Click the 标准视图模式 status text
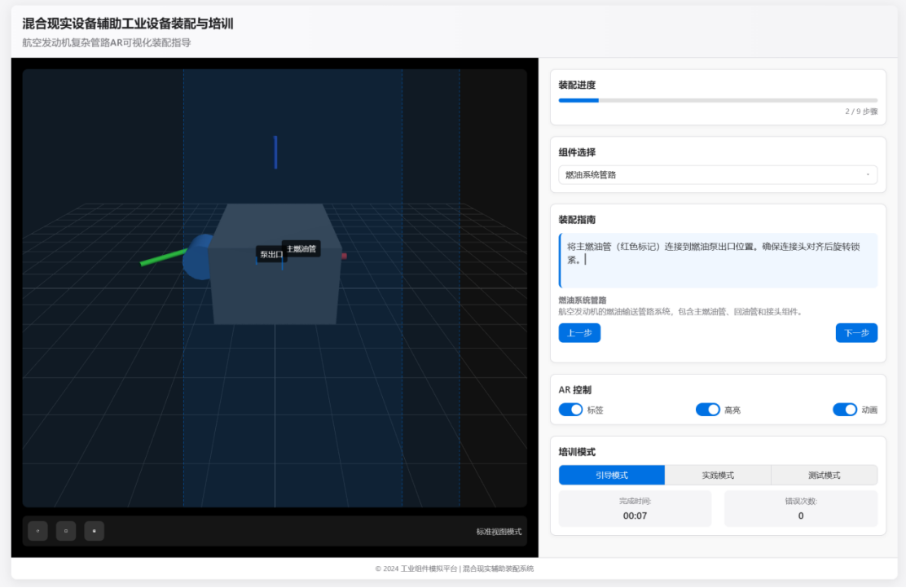The height and width of the screenshot is (588, 906). 499,531
